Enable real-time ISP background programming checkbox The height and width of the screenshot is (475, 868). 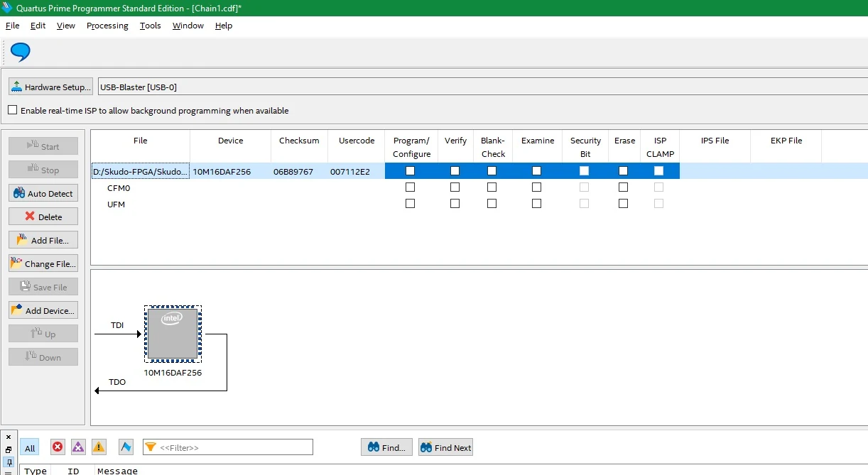(x=12, y=110)
